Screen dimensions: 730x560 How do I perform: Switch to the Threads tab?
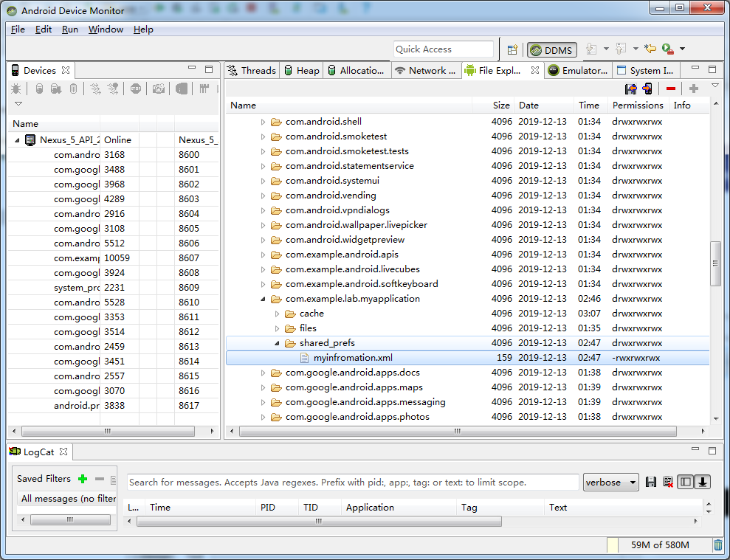pos(252,71)
